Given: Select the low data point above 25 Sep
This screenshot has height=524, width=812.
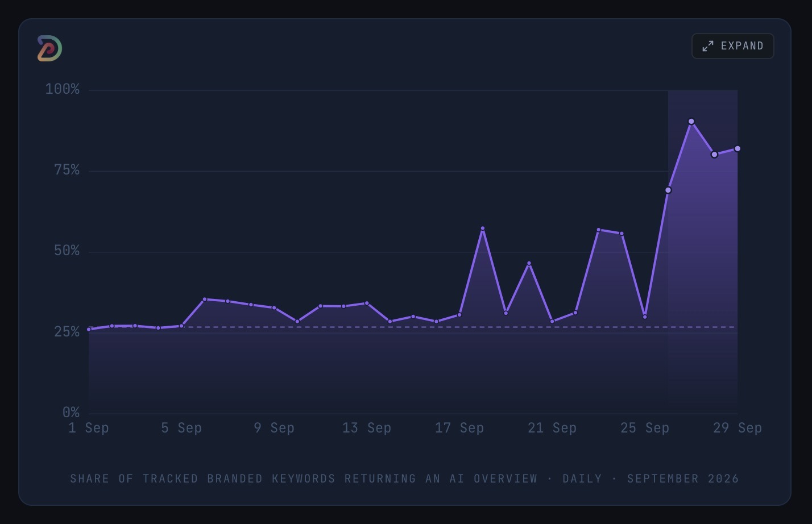Looking at the screenshot, I should [645, 317].
